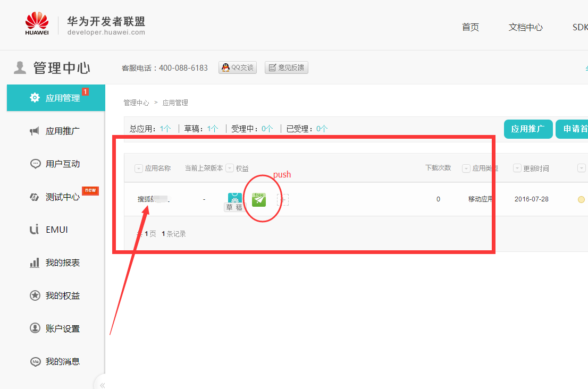This screenshot has width=588, height=389.
Task: Click the yellow status dot in app row
Action: 581,200
